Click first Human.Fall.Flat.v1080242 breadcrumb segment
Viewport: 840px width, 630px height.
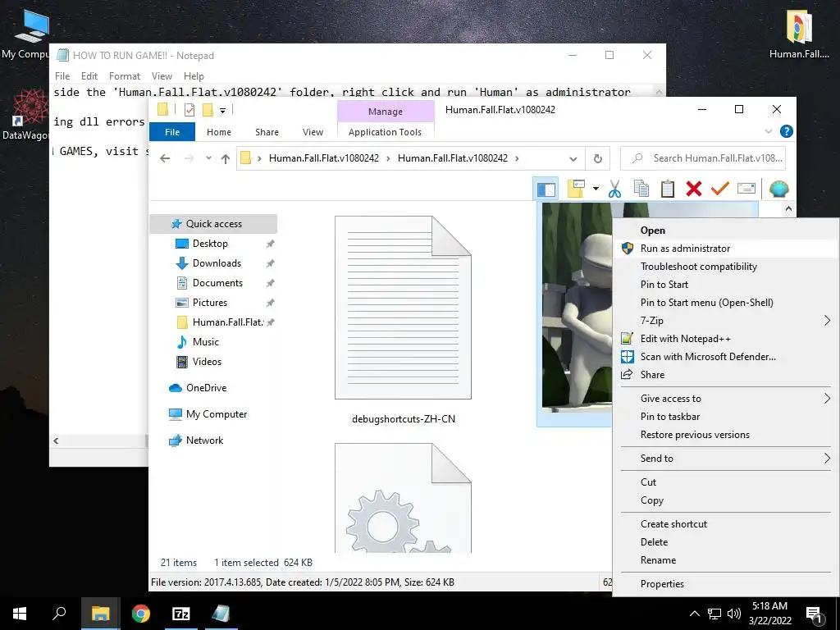coord(323,158)
